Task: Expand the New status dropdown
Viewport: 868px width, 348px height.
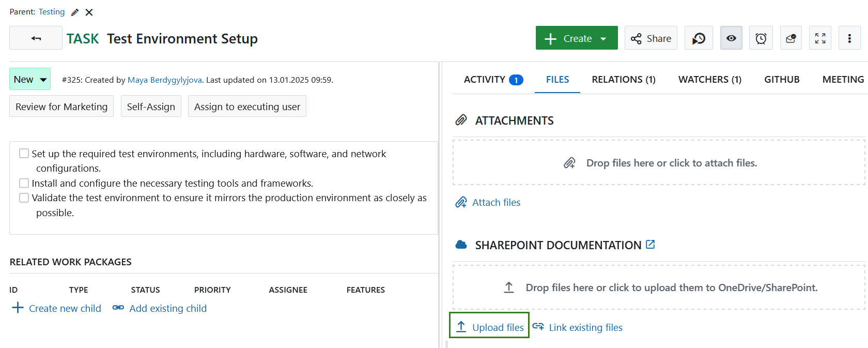Action: tap(30, 80)
